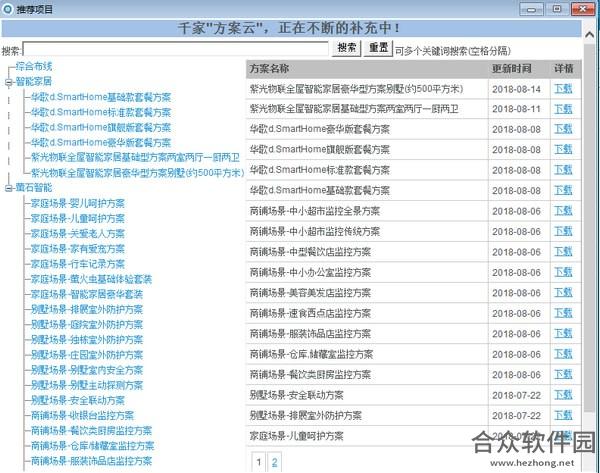This screenshot has width=600, height=473.
Task: Select 商铺场景-收银台监控方案 in the tree
Action: pos(82,415)
